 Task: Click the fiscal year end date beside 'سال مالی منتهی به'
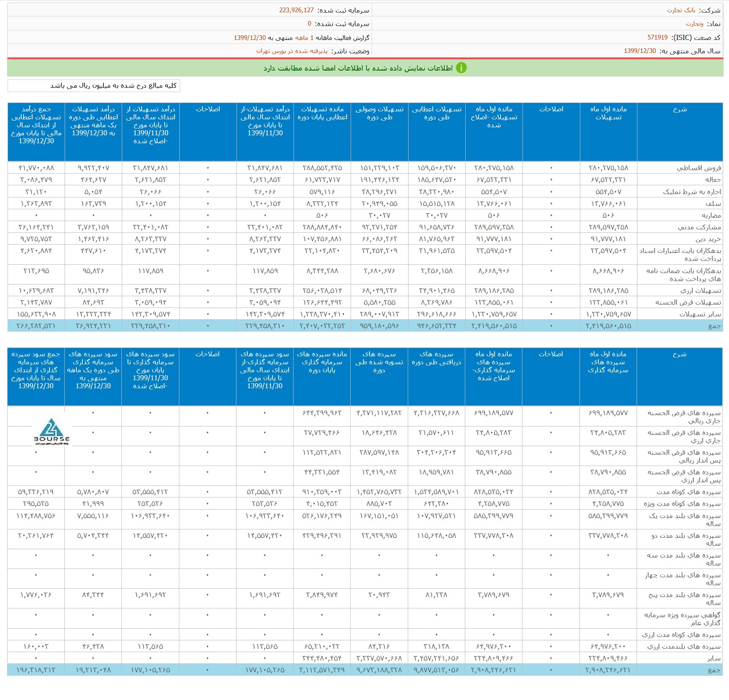(x=640, y=51)
